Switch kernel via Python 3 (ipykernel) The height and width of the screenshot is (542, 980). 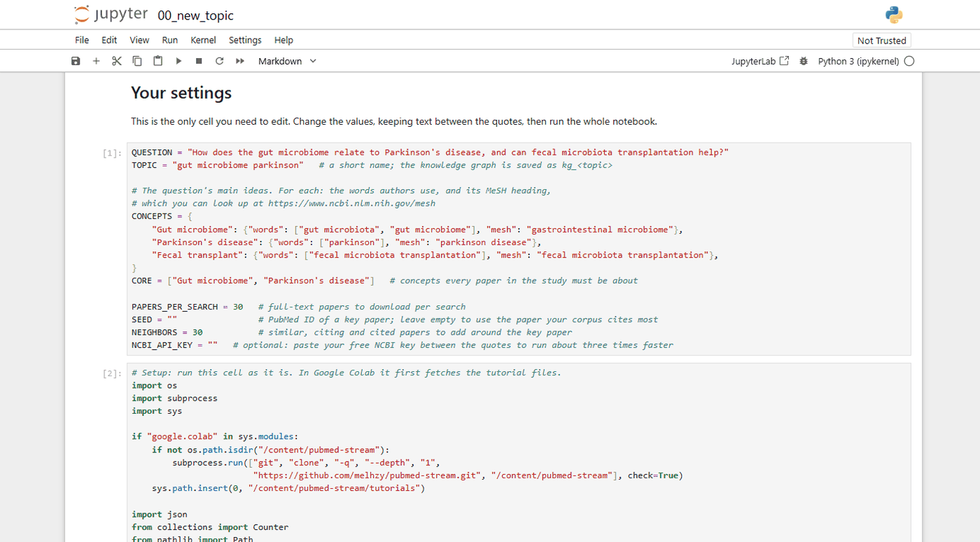(x=858, y=61)
